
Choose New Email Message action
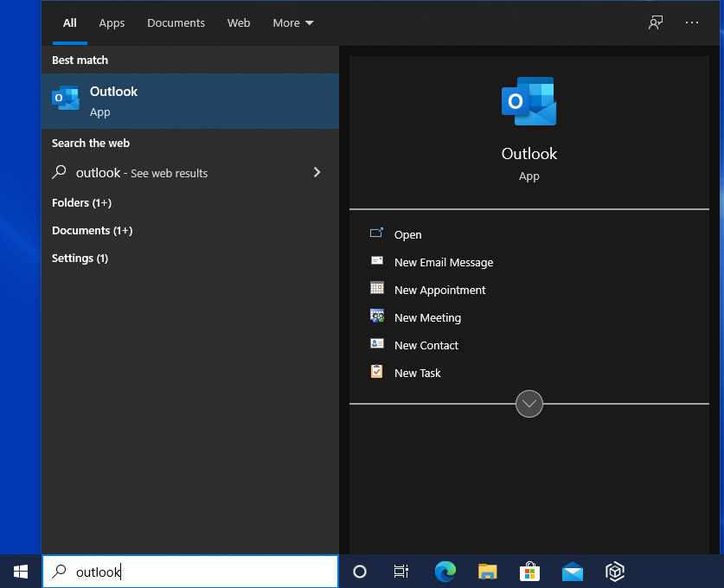pyautogui.click(x=443, y=262)
